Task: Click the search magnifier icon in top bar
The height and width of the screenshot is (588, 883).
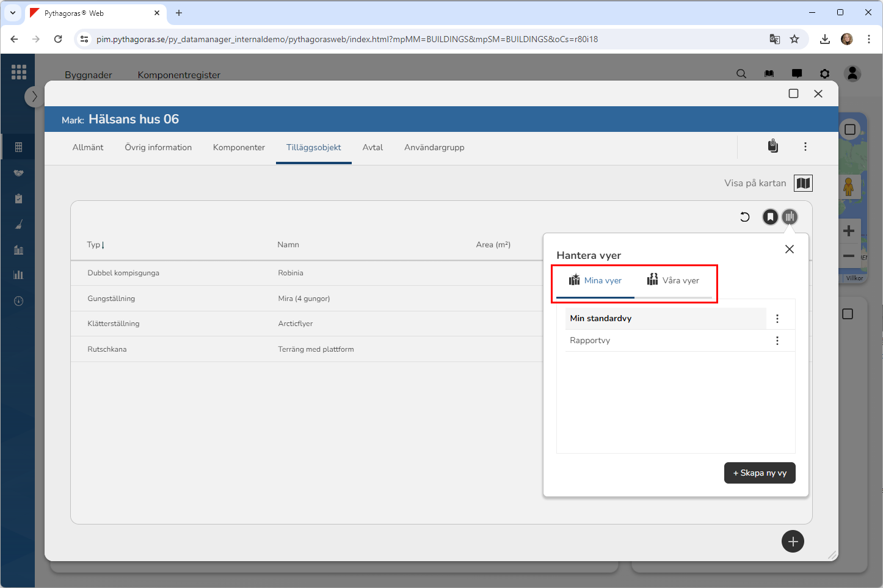Action: [x=741, y=74]
